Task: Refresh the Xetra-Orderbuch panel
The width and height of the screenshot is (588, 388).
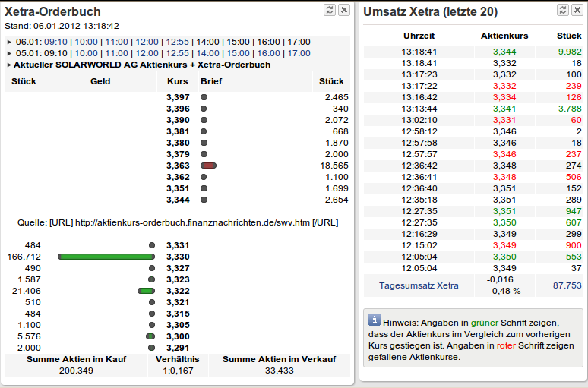Action: point(330,10)
